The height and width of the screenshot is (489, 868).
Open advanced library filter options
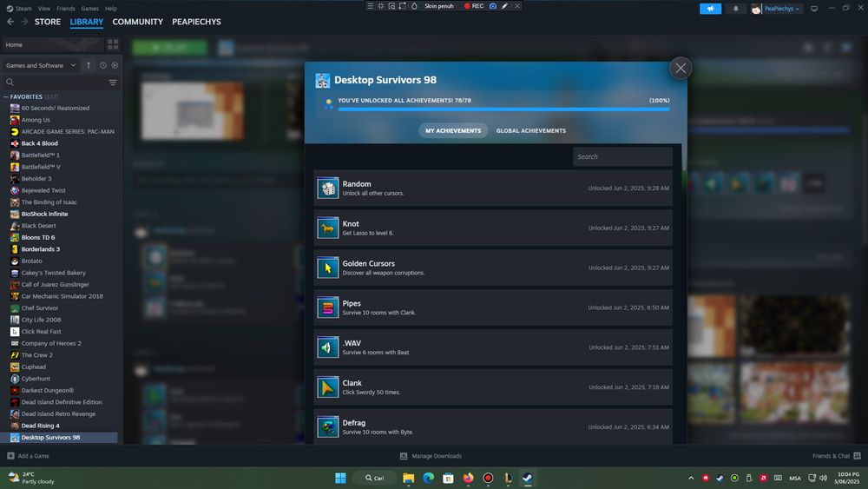[113, 83]
